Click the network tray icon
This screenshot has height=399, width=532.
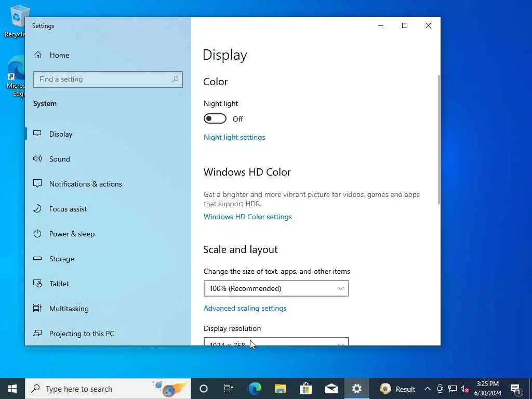tap(453, 389)
